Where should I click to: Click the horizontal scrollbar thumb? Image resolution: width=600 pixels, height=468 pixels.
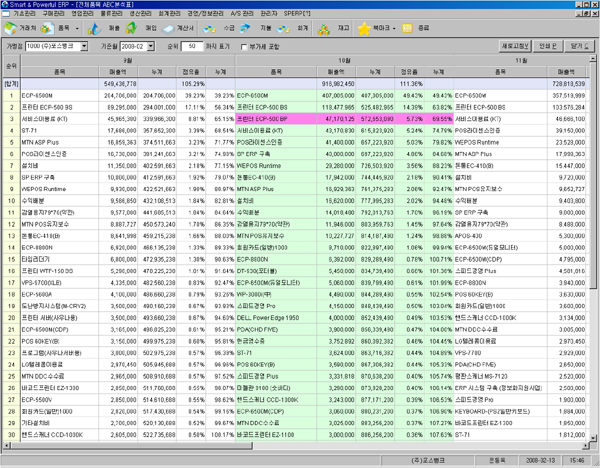point(131,446)
